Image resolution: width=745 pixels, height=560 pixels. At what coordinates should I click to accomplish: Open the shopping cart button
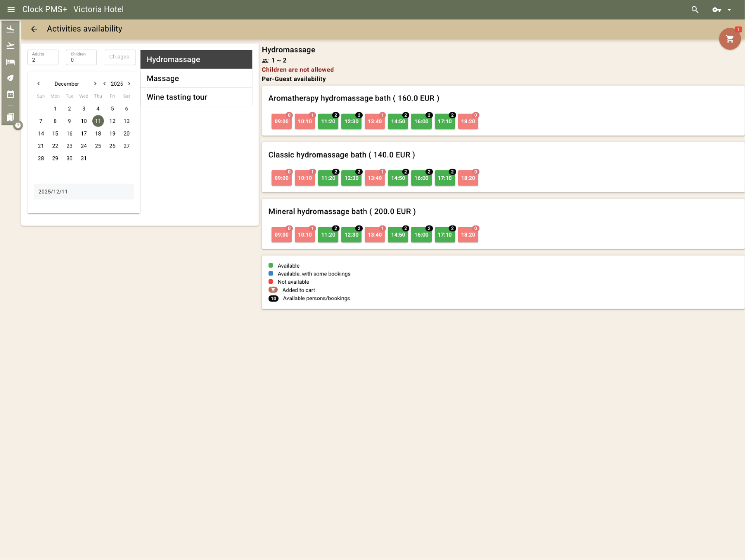tap(729, 39)
